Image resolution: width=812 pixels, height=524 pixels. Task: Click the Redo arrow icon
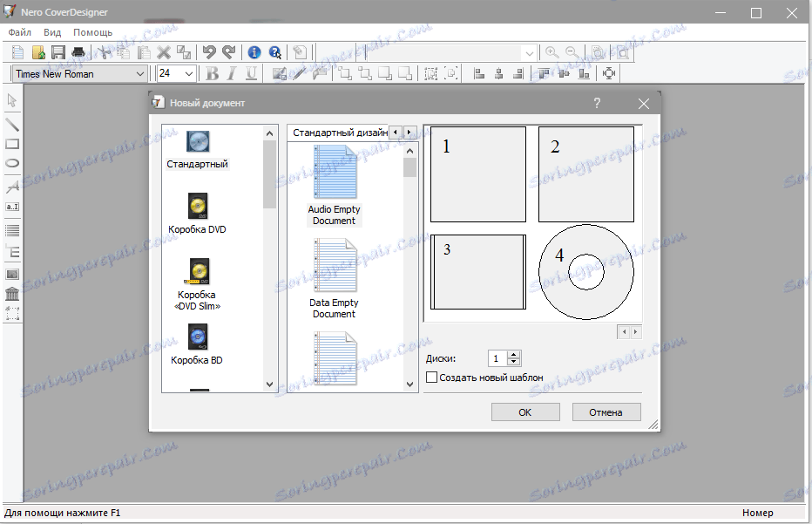click(228, 52)
